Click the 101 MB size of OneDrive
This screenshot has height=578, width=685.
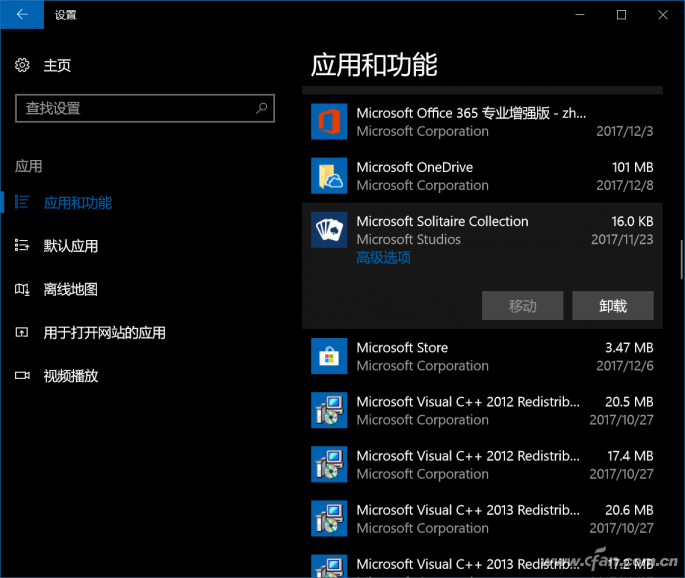633,167
